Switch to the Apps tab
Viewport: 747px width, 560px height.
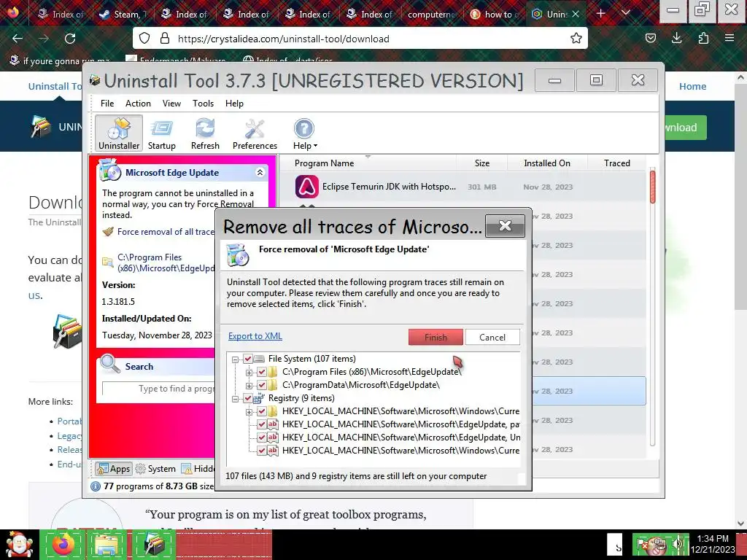click(113, 469)
